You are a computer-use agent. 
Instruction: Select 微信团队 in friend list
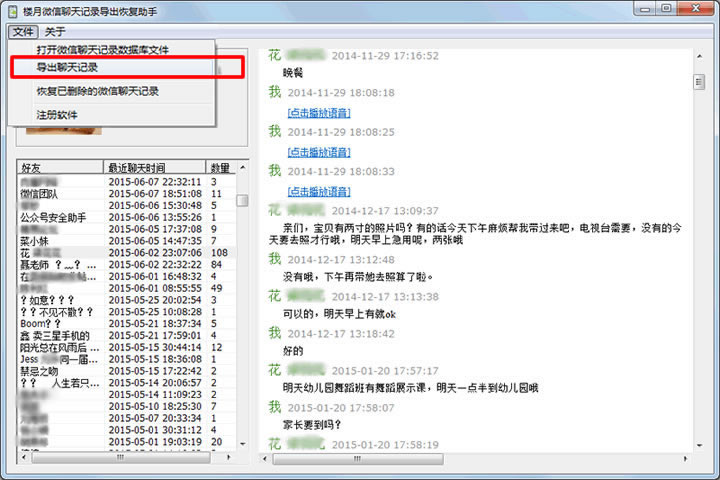coord(127,194)
